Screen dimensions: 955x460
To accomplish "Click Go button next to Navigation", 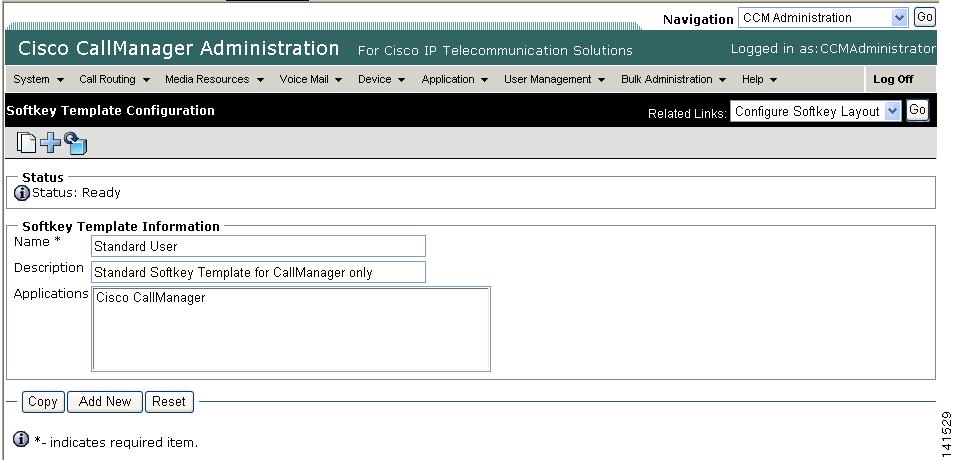I will 924,17.
